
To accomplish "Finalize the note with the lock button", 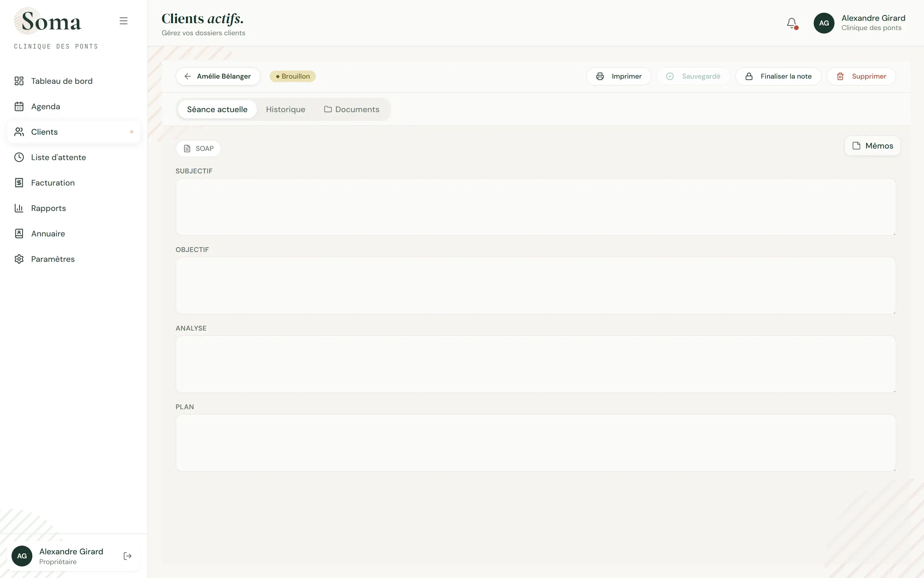I will click(778, 77).
